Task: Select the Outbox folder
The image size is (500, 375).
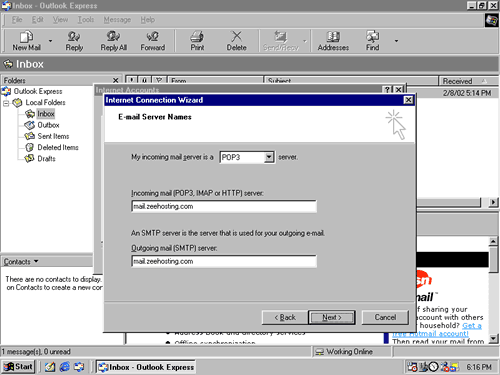Action: [x=48, y=125]
